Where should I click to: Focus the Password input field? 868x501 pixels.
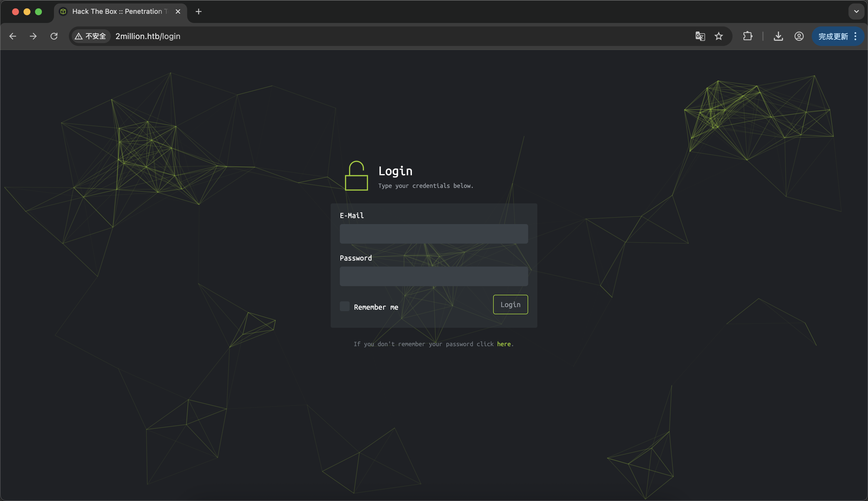click(x=433, y=276)
